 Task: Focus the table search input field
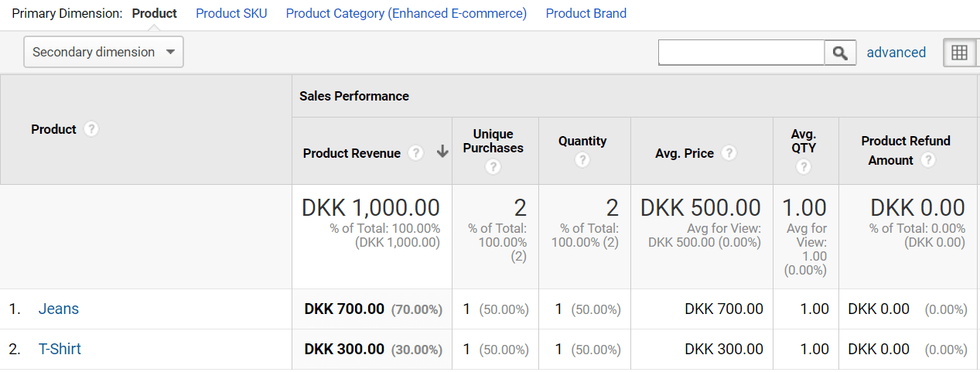(741, 53)
